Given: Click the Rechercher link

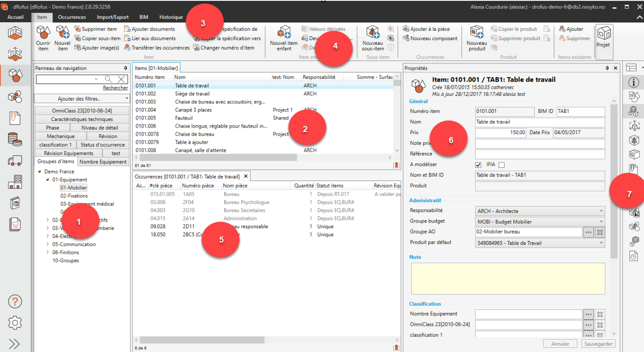Looking at the screenshot, I should (115, 88).
